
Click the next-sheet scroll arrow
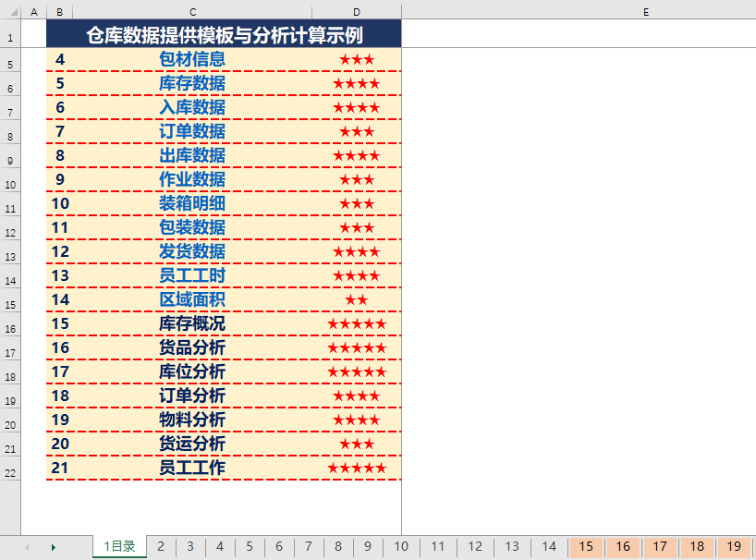(x=54, y=547)
